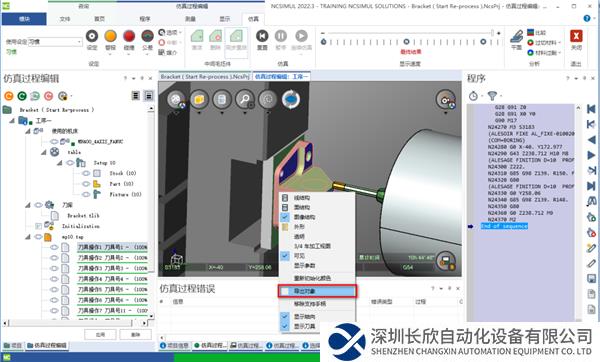Toggle visibility eye of tool operation 1 row

pyautogui.click(x=54, y=247)
